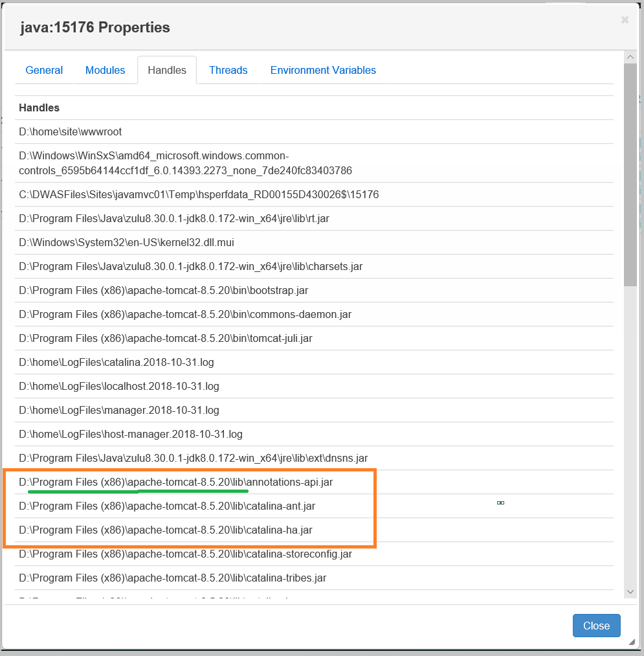Select the catalina-ha.jar handle row

tap(166, 530)
